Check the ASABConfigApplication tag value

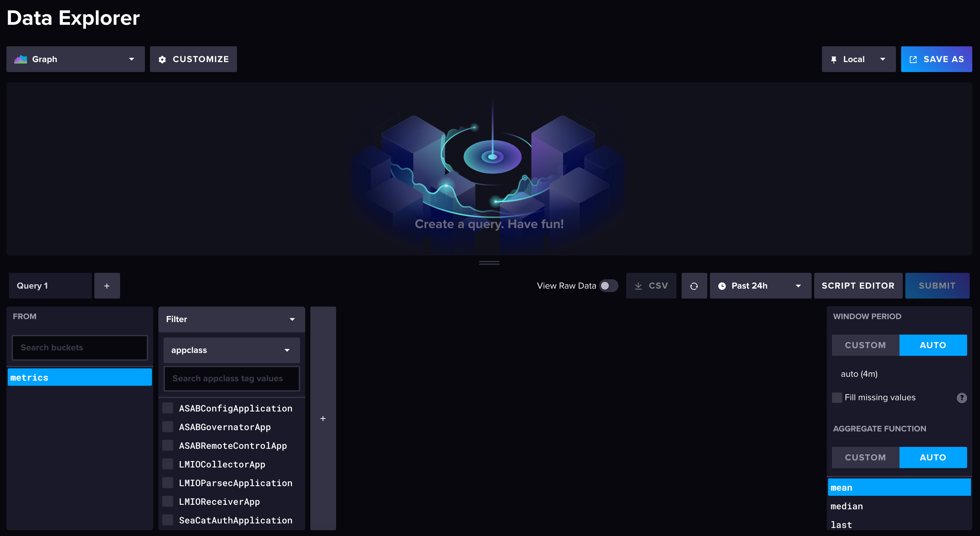(x=168, y=408)
